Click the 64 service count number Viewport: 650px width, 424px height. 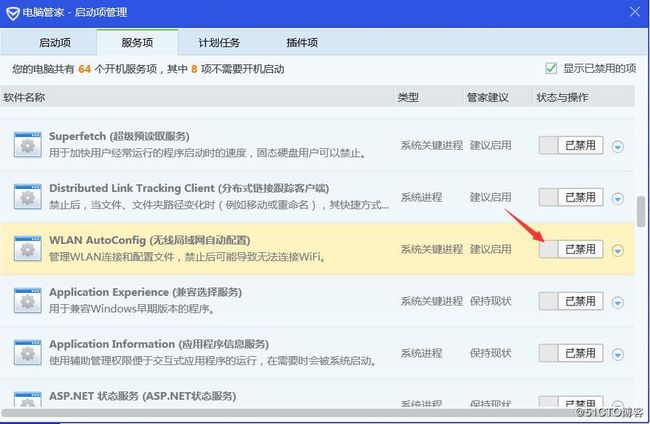84,69
